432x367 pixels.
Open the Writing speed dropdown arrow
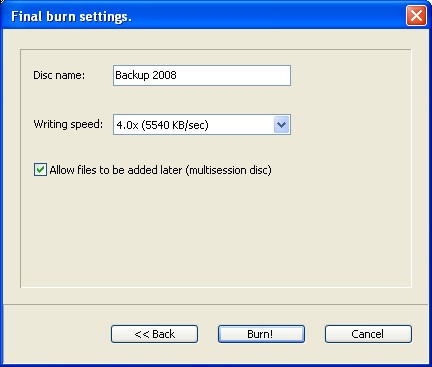tap(282, 125)
